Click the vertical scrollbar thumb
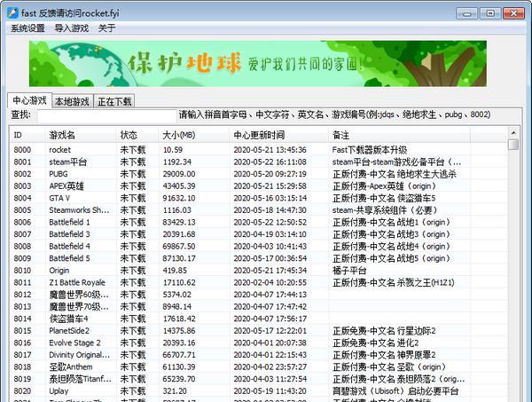This screenshot has height=402, width=532. click(513, 145)
